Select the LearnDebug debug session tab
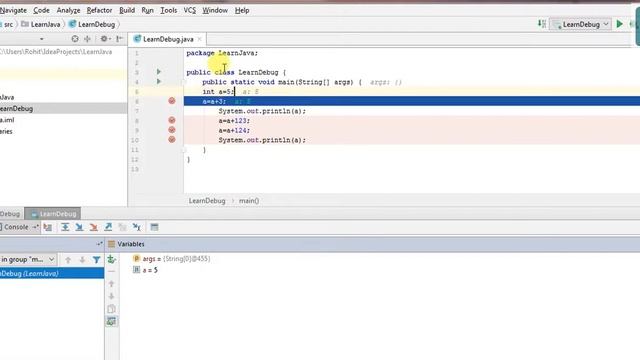The width and height of the screenshot is (640, 360). [53, 213]
